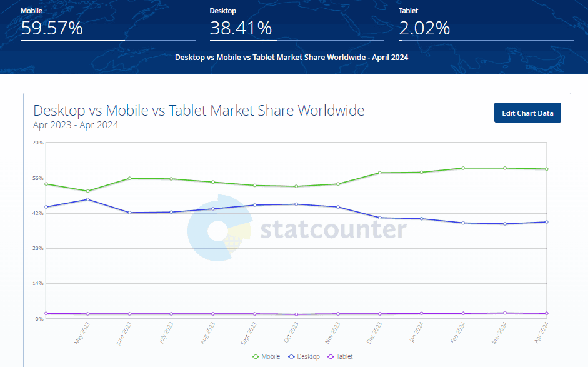
Task: Open the Edit Chart Data dialog
Action: click(x=527, y=113)
